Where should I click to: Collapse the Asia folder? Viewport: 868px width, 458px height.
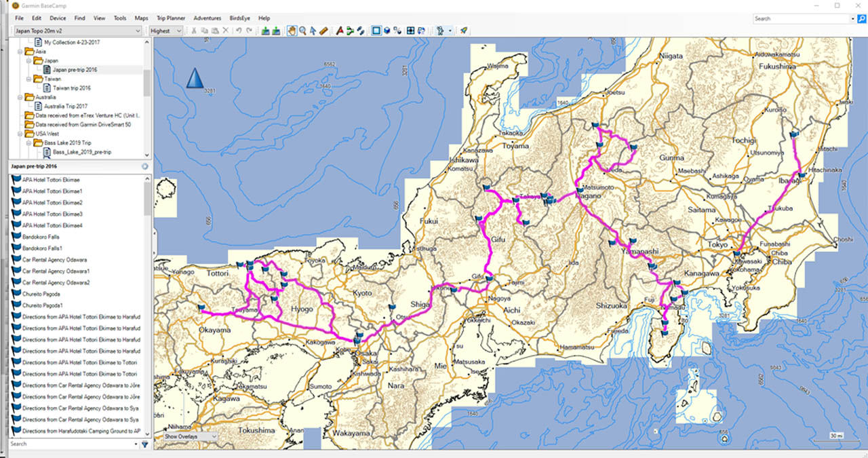pyautogui.click(x=20, y=51)
